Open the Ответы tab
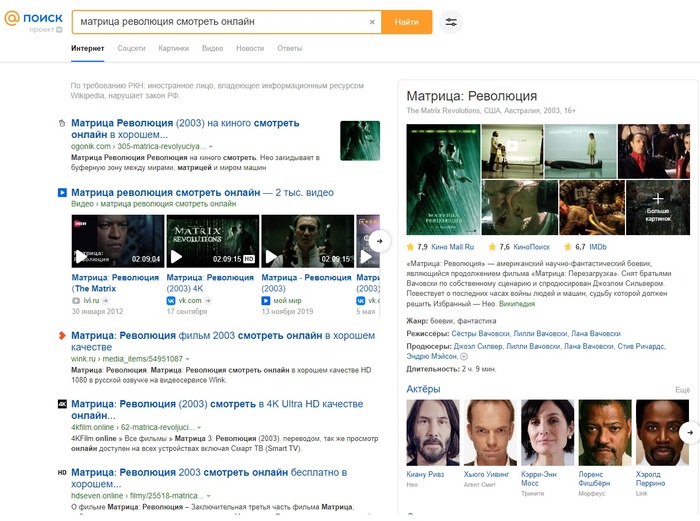This screenshot has height=521, width=700. (290, 48)
